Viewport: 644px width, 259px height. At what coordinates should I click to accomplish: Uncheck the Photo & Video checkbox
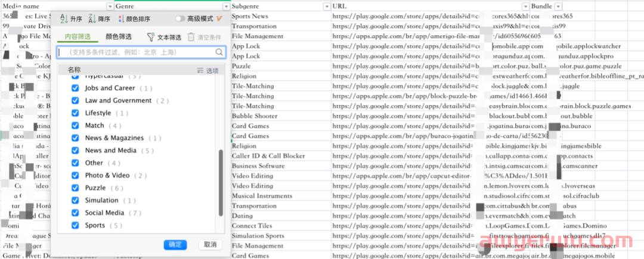(75, 176)
